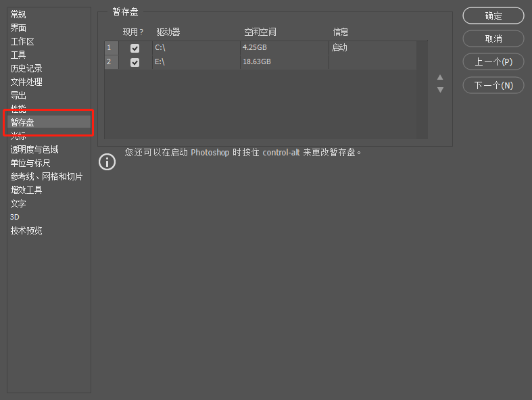Choose 透明度与色域 category
532x400 pixels.
(34, 149)
